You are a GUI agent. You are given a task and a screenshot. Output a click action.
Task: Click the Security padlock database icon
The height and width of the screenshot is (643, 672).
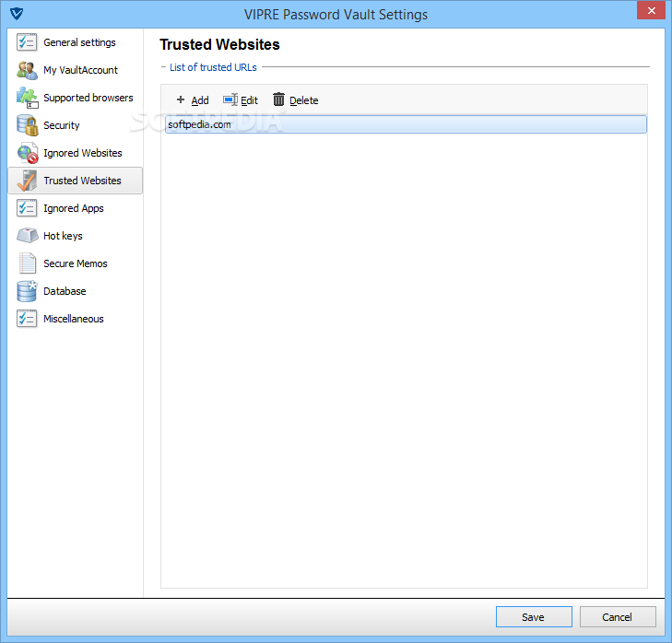click(x=27, y=125)
